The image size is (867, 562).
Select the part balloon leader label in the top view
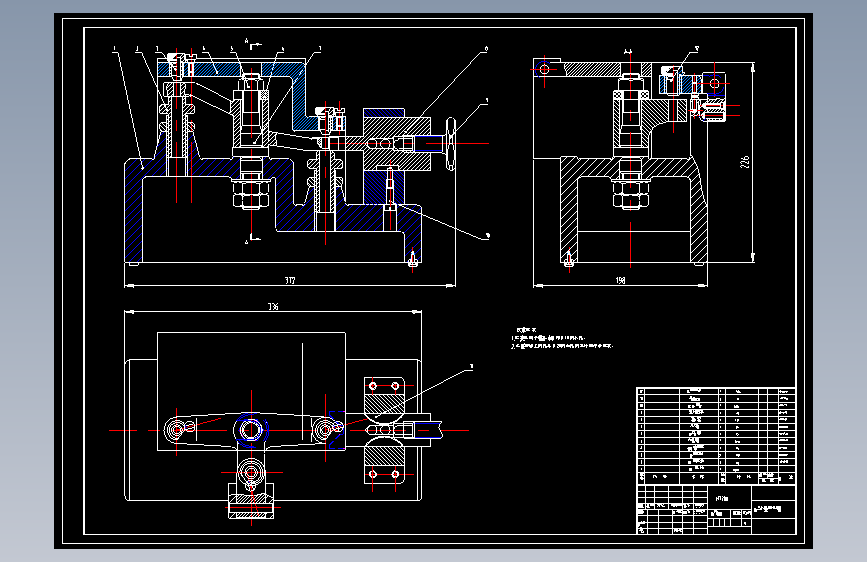click(x=471, y=366)
